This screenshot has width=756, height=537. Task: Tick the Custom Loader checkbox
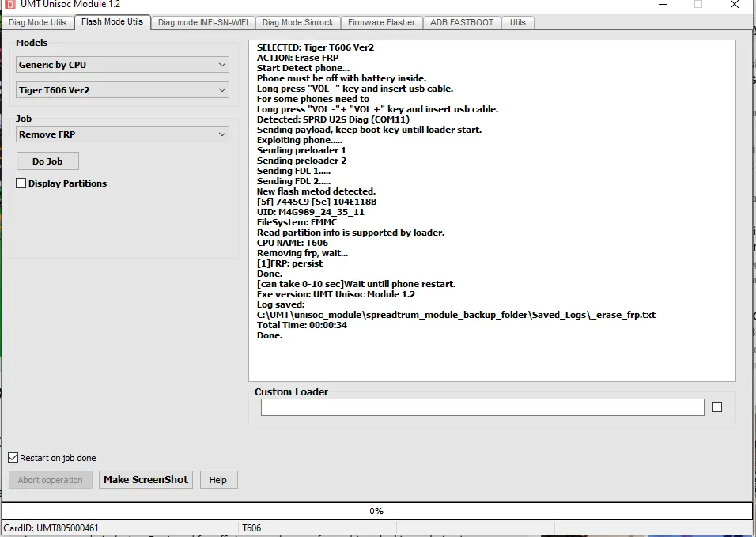pos(716,407)
